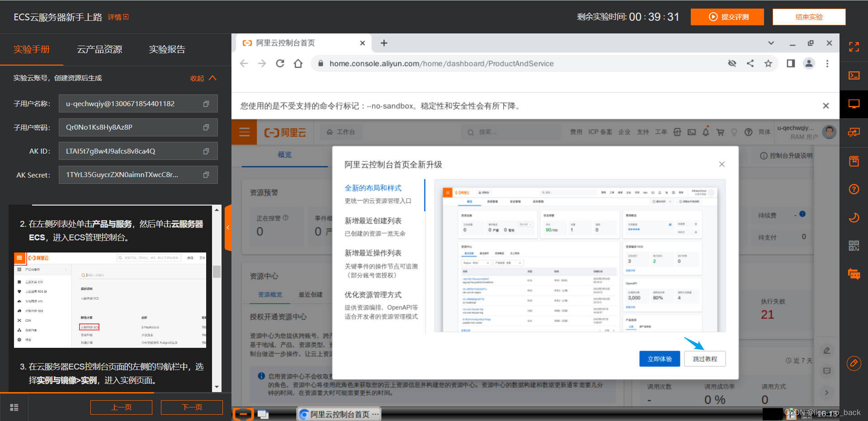Click the 提交评测 button
The height and width of the screenshot is (421, 868).
[727, 17]
